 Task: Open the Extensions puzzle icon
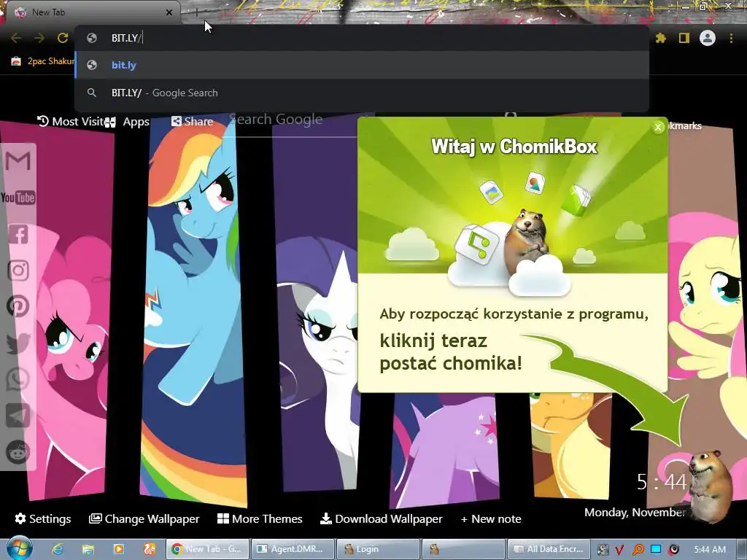(x=660, y=38)
